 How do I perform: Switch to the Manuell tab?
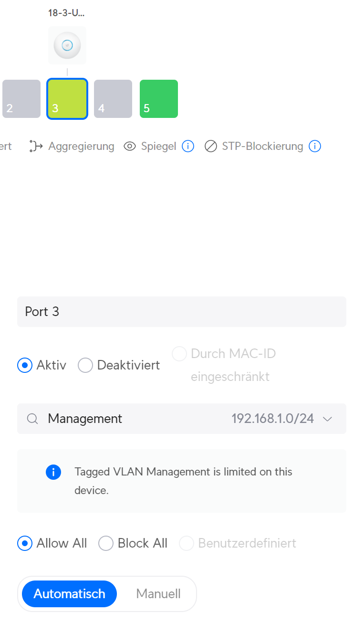tap(158, 594)
